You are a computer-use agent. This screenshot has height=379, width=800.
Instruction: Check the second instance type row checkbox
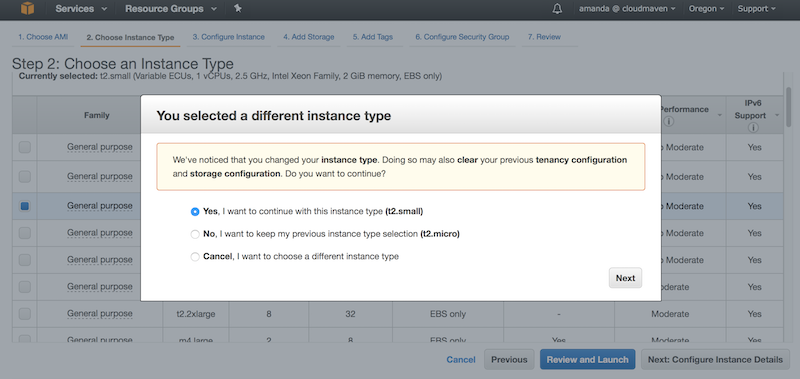(24, 176)
